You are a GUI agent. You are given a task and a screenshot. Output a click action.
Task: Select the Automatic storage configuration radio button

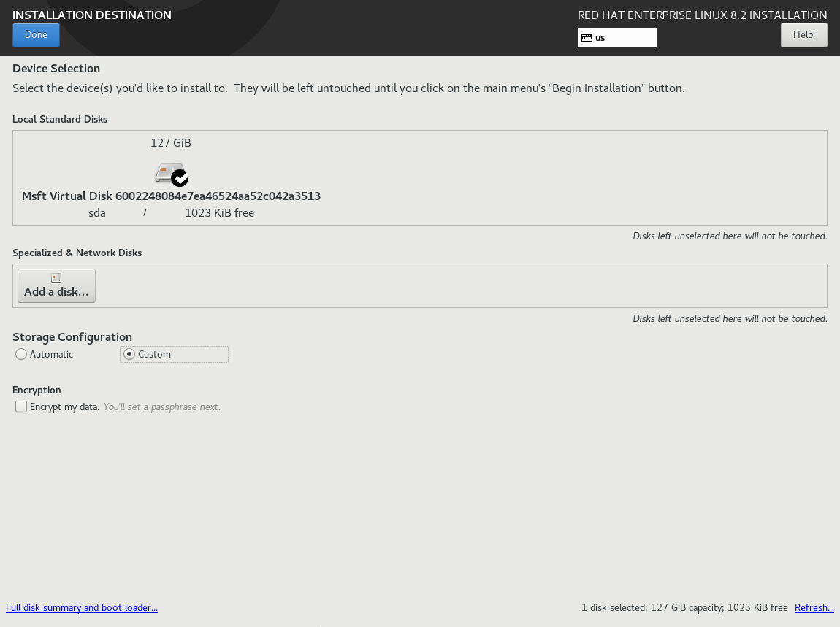coord(21,355)
